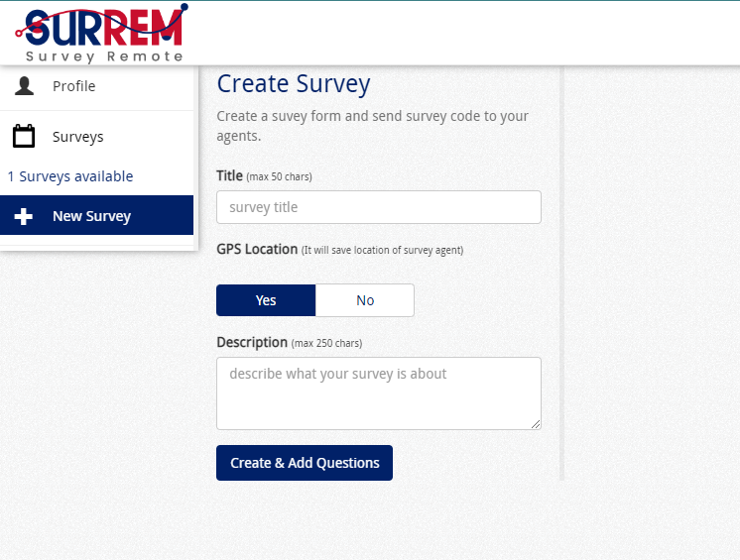The width and height of the screenshot is (740, 560).
Task: Click the survey form instruction paragraph
Action: (x=372, y=126)
